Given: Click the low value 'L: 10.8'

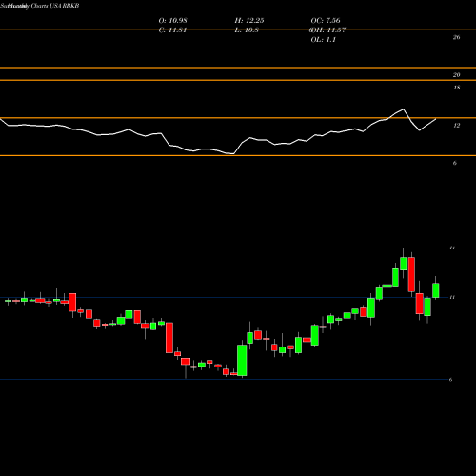Looking at the screenshot, I should coord(247,30).
